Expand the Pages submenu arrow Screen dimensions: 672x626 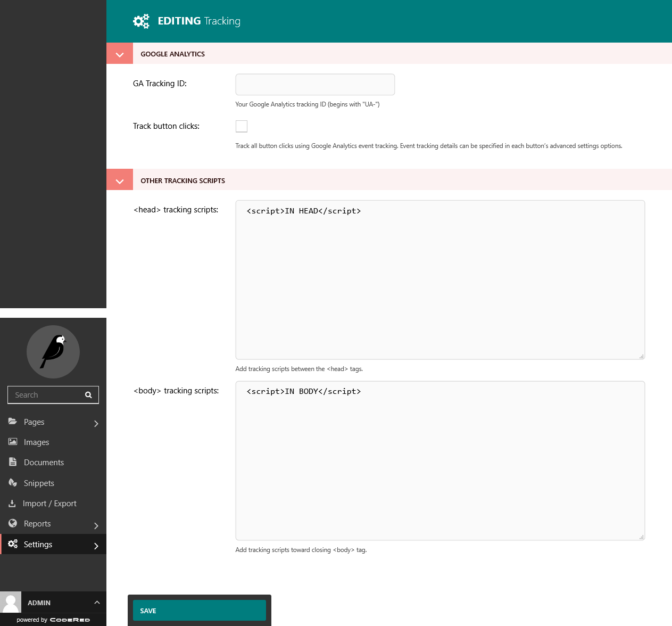(x=96, y=424)
